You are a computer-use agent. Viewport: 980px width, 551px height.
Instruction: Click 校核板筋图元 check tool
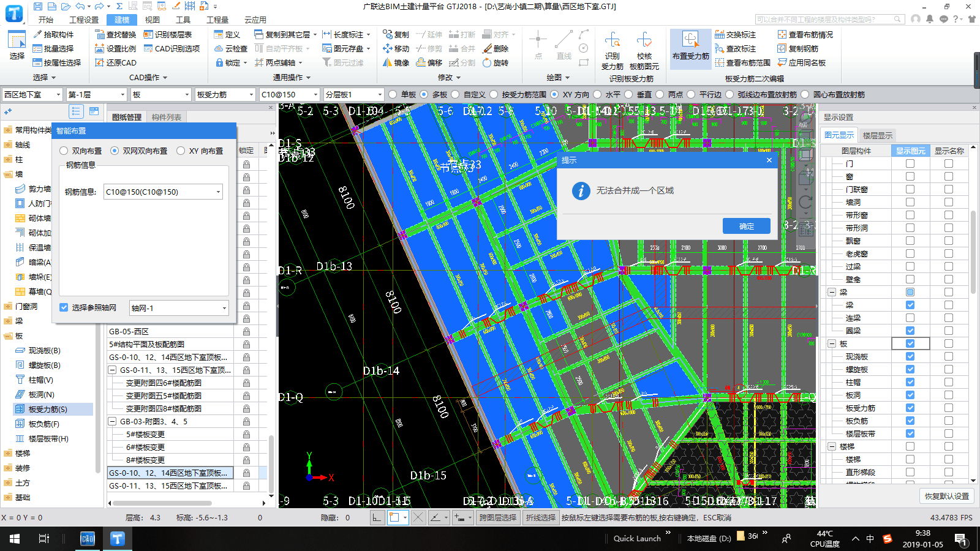tap(644, 51)
